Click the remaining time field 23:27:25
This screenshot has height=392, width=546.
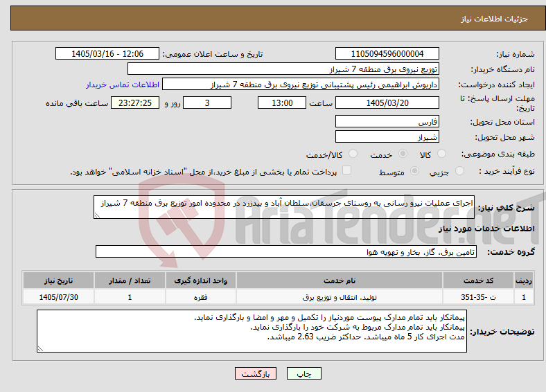[135, 103]
